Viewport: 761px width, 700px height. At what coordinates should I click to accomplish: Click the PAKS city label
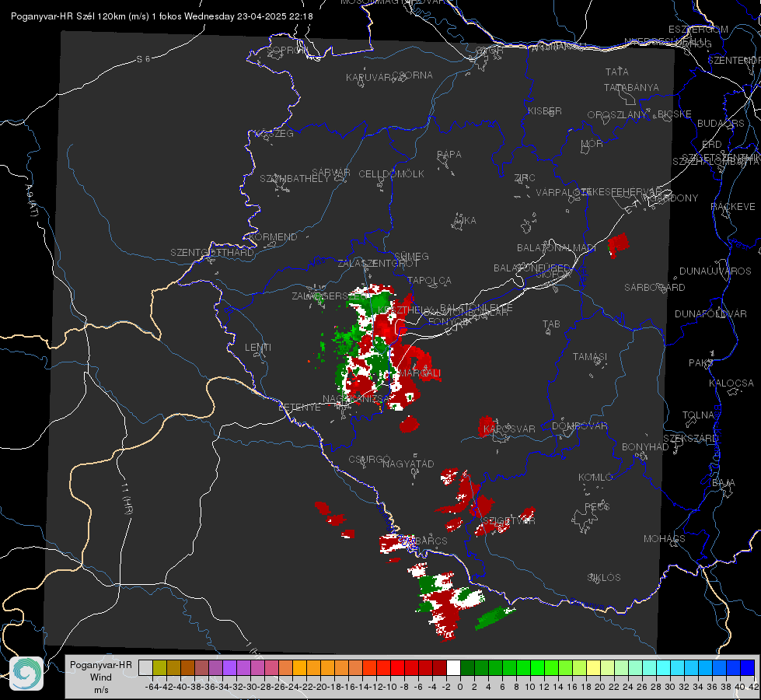(701, 363)
